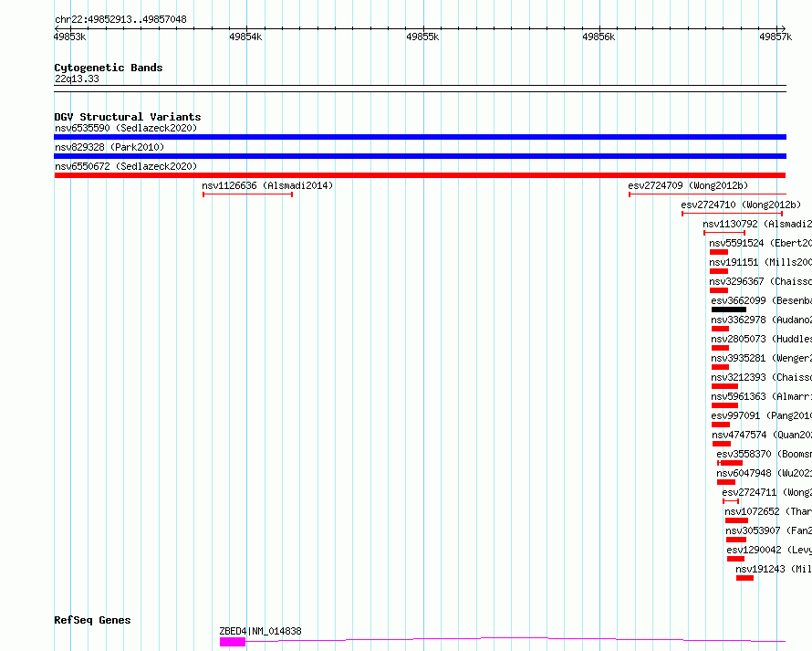Click the Cytogenetic Bands track title
Screen dimensions: 812x651
click(x=109, y=68)
